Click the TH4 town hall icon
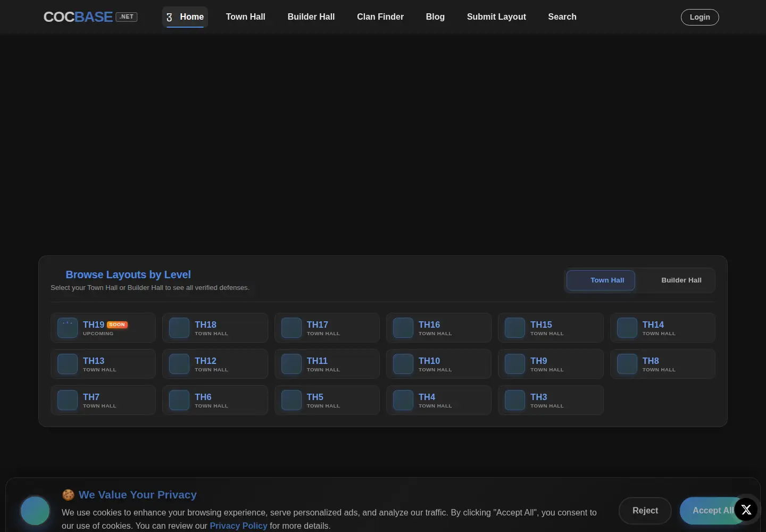 (x=403, y=400)
